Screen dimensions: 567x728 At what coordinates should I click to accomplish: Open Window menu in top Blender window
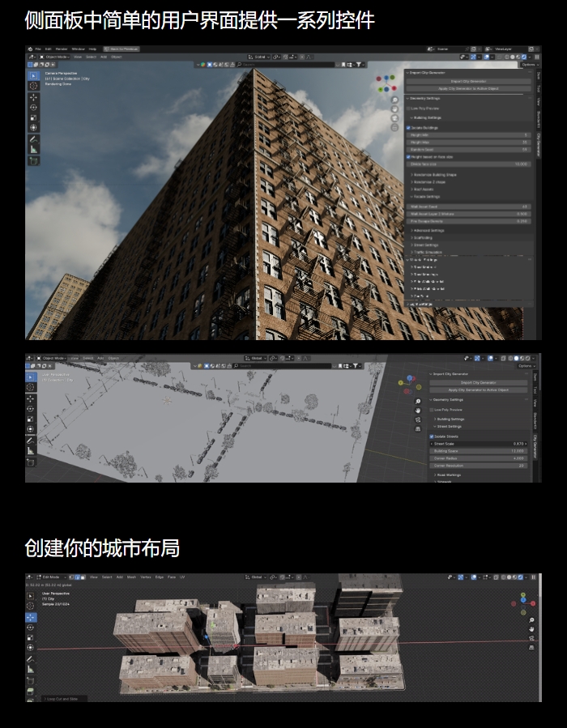[78, 49]
